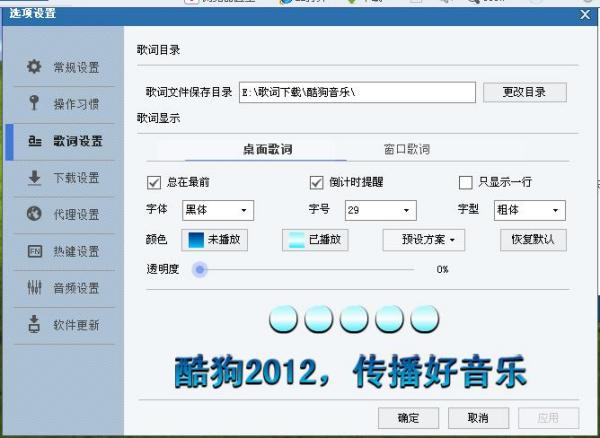Viewport: 600px width, 438px height.
Task: Switch to the 窗口歌词 tab
Action: pos(407,149)
